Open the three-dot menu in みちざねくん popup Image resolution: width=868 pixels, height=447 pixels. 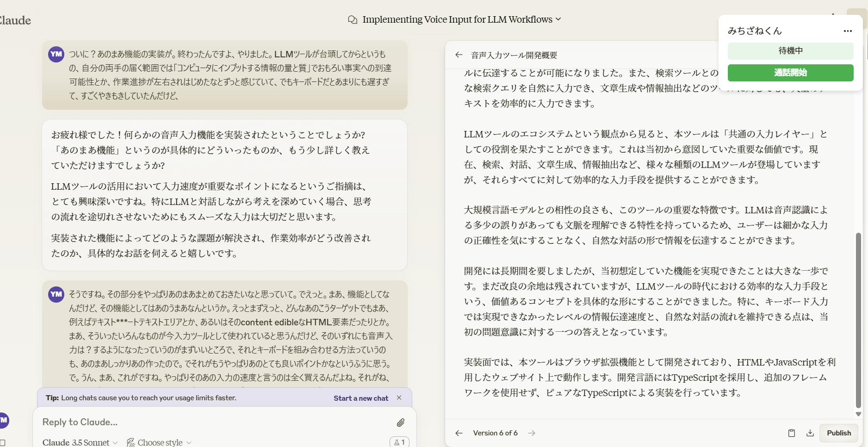tap(848, 31)
